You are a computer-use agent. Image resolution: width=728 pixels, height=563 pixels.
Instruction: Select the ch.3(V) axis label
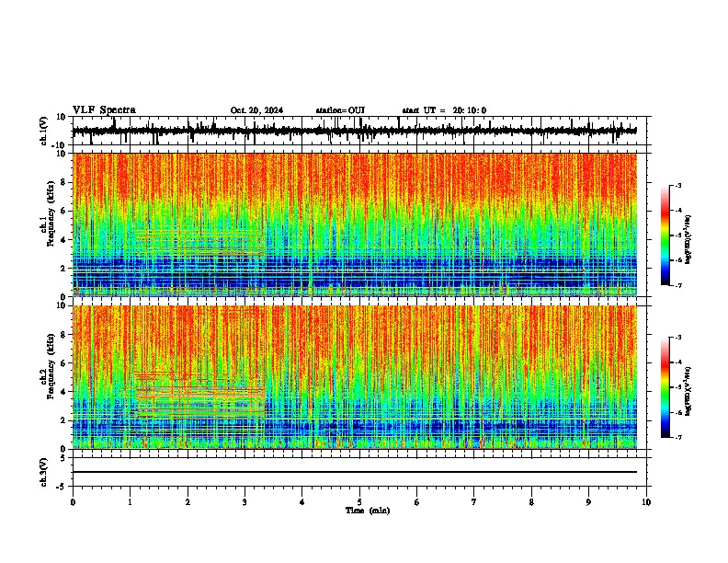[44, 472]
